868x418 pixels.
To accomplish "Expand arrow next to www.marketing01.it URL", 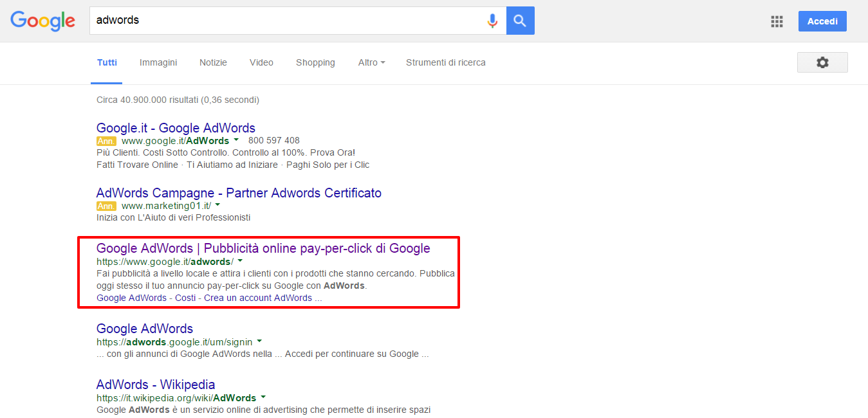I will pos(217,205).
